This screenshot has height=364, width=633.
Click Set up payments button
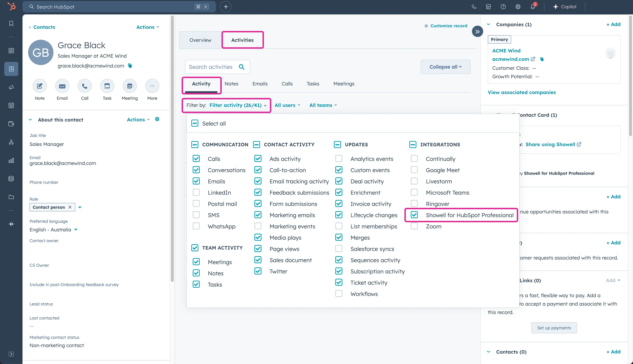[554, 328]
